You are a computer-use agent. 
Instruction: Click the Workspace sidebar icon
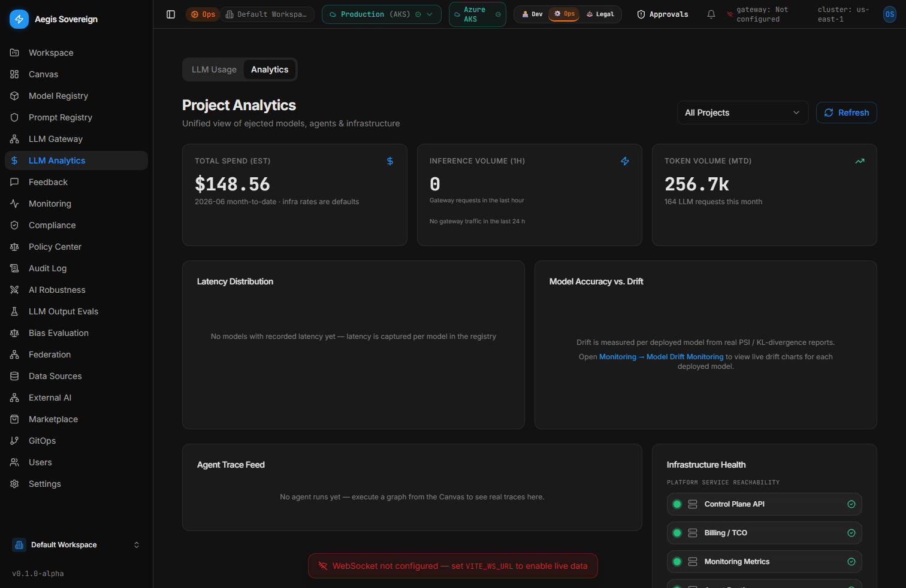click(x=14, y=53)
